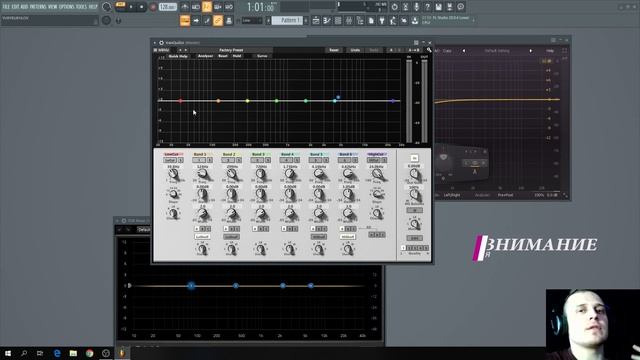Select channel A toggle under Band 2
The width and height of the screenshot is (640, 360).
[226, 229]
